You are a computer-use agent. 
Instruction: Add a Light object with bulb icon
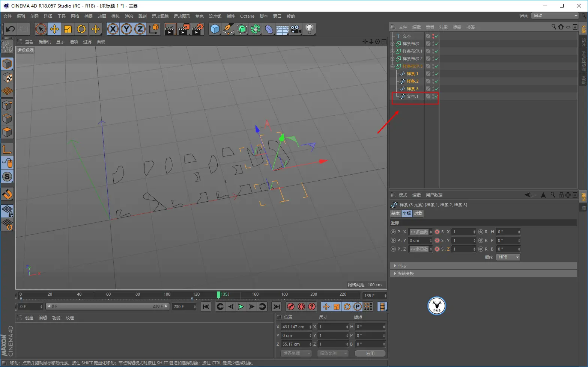309,29
